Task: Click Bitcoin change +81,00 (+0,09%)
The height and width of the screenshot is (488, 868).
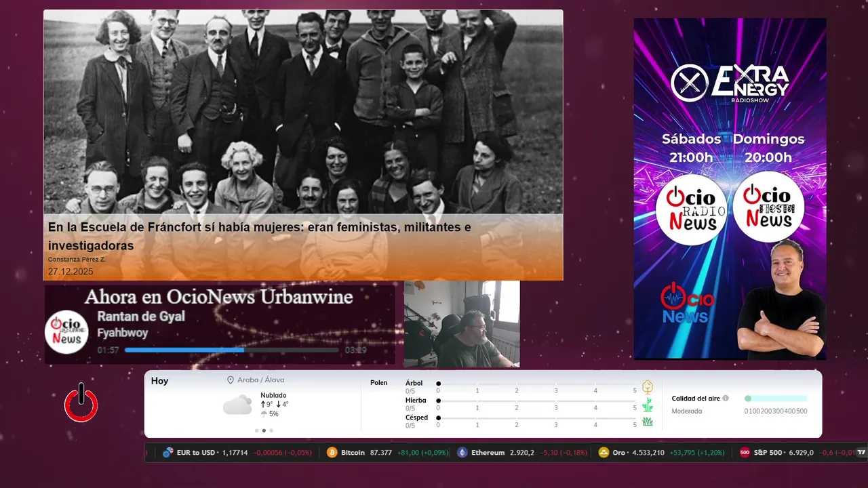Action: [422, 452]
